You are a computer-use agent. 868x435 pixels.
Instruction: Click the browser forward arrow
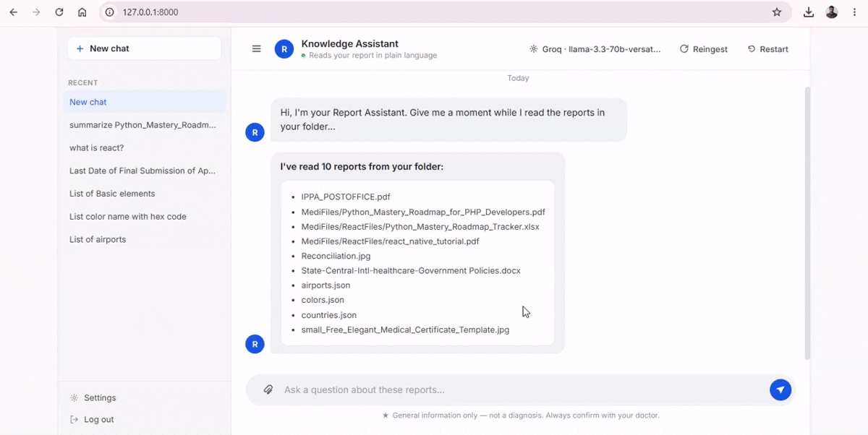click(36, 12)
